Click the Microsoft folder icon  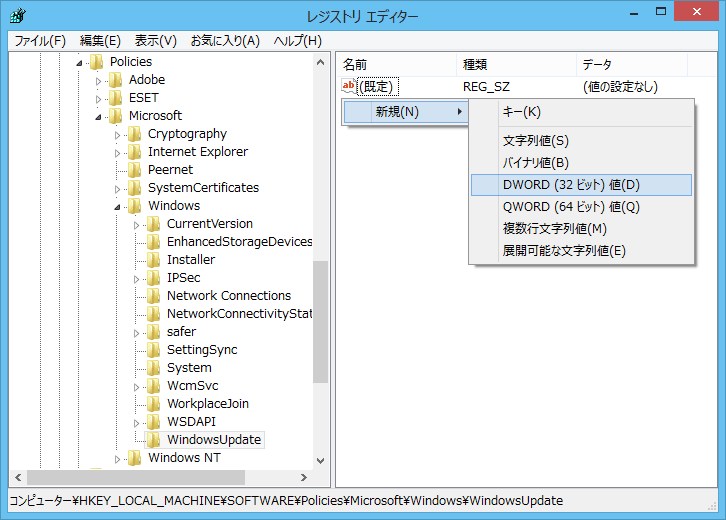[116, 115]
